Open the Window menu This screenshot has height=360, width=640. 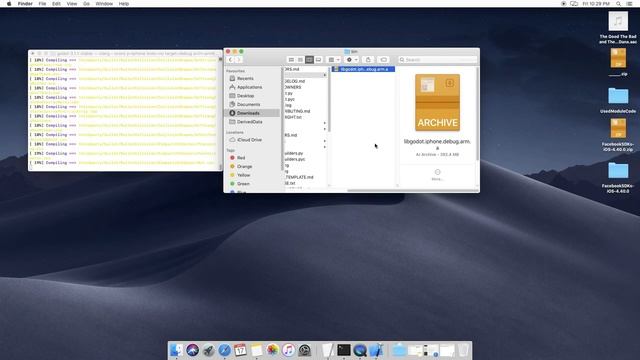104,4
